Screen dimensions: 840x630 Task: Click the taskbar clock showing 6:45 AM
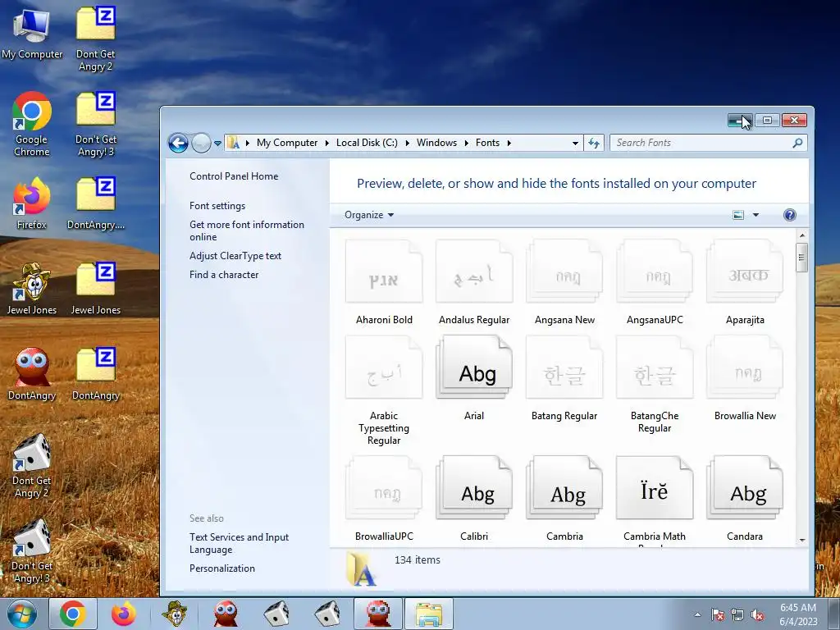coord(798,614)
